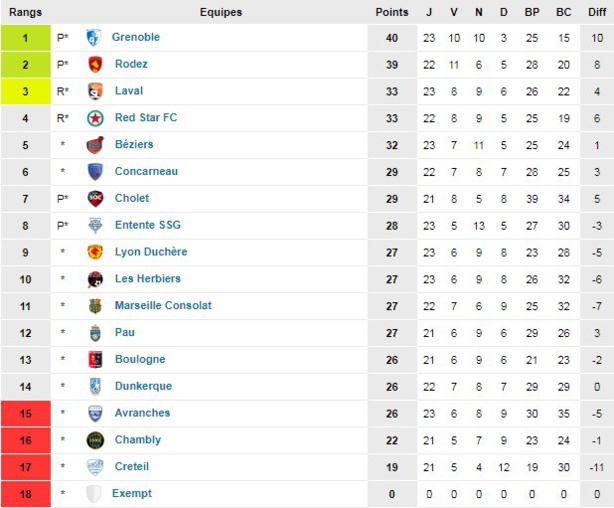Open the Creteil team link
This screenshot has height=508, width=614.
pyautogui.click(x=132, y=467)
